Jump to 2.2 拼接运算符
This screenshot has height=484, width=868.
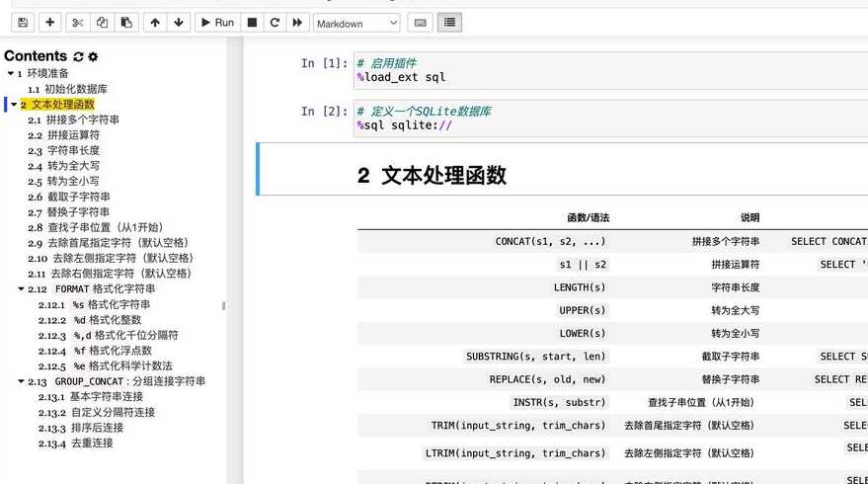point(63,135)
